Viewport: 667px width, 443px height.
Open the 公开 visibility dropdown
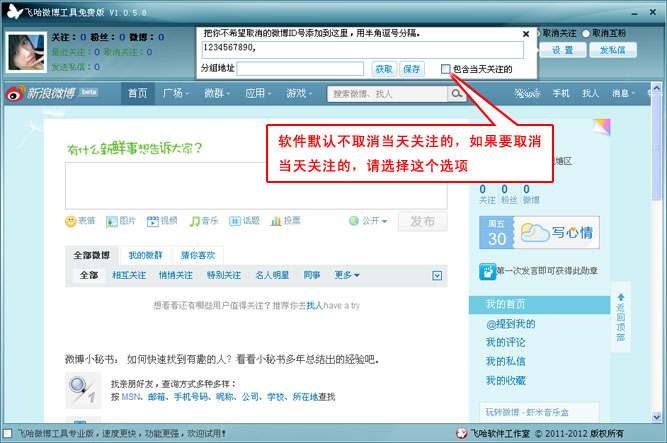(368, 221)
